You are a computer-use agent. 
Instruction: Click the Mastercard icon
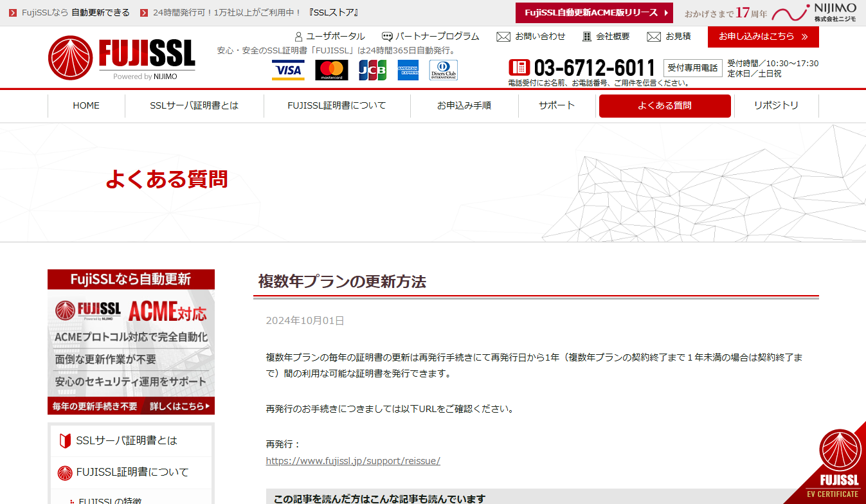[x=332, y=70]
